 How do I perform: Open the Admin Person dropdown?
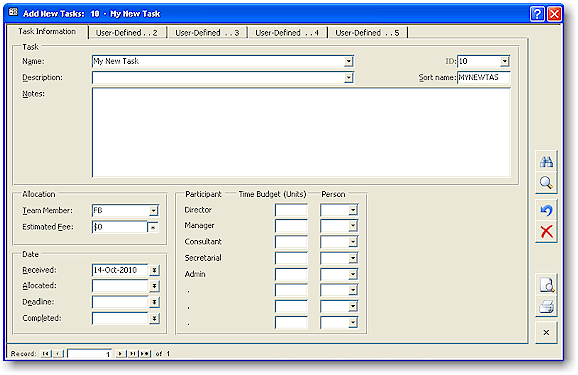353,274
